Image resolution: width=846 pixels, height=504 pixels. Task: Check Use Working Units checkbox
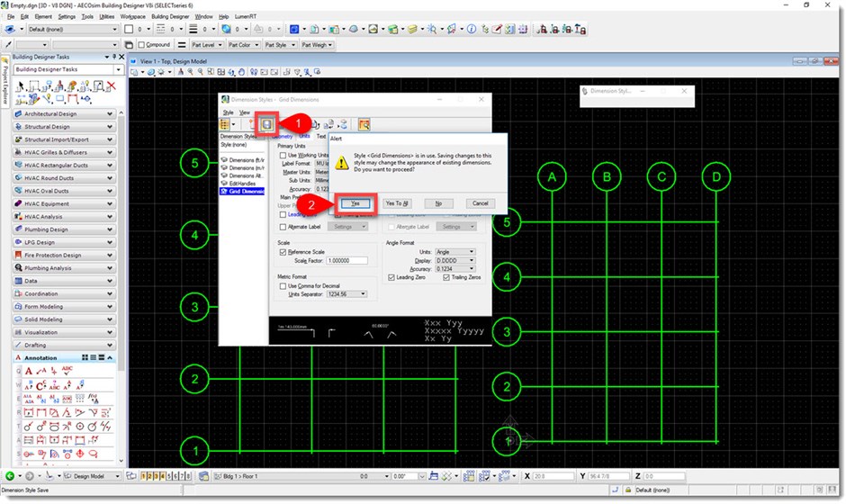(283, 155)
